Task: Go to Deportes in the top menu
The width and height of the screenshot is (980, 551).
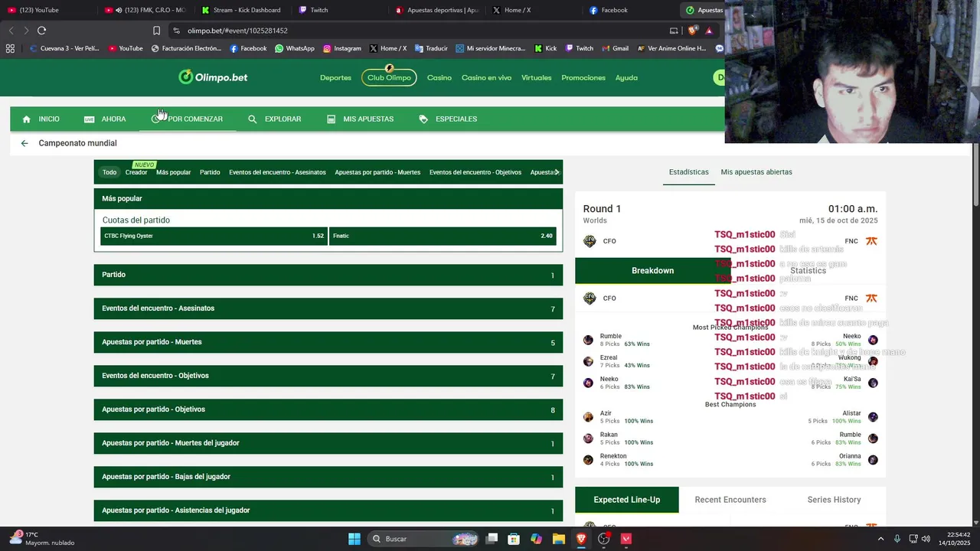Action: click(x=335, y=77)
